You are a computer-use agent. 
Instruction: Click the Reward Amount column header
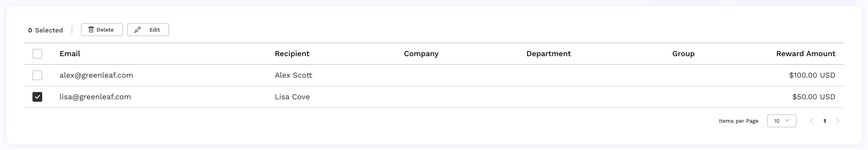point(806,53)
